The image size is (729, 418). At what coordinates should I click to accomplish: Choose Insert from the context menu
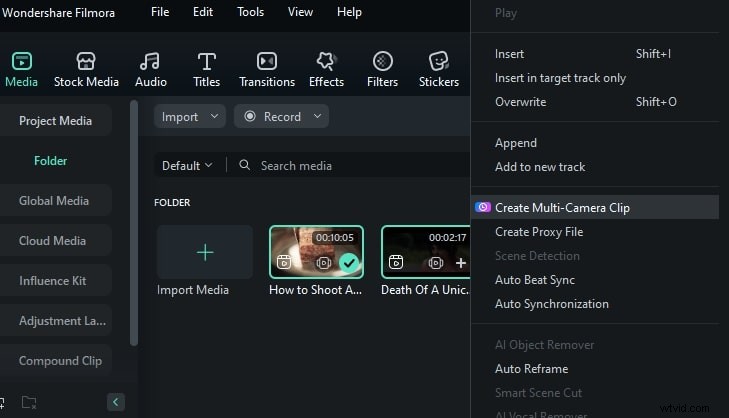(595, 54)
